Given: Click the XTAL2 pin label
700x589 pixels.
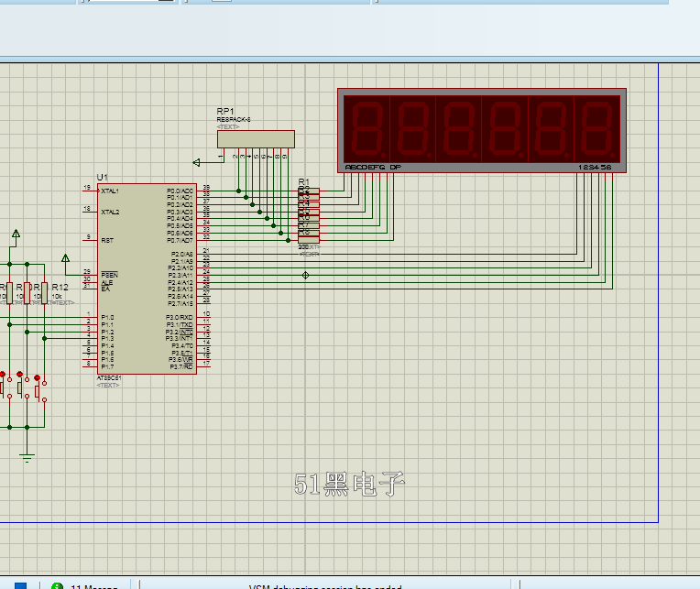Looking at the screenshot, I should pyautogui.click(x=110, y=212).
